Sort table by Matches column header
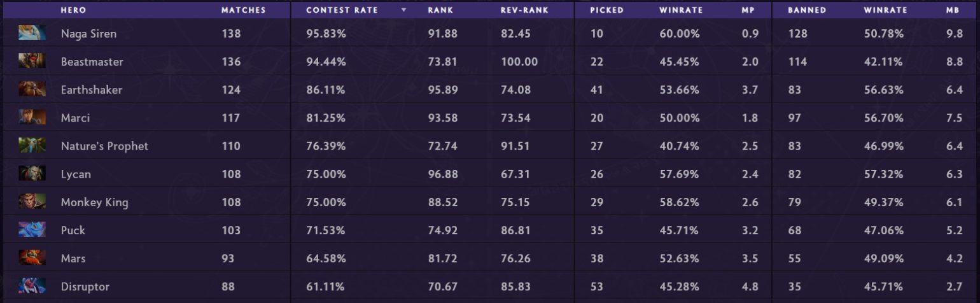Viewport: 980px width, 303px height. [243, 10]
